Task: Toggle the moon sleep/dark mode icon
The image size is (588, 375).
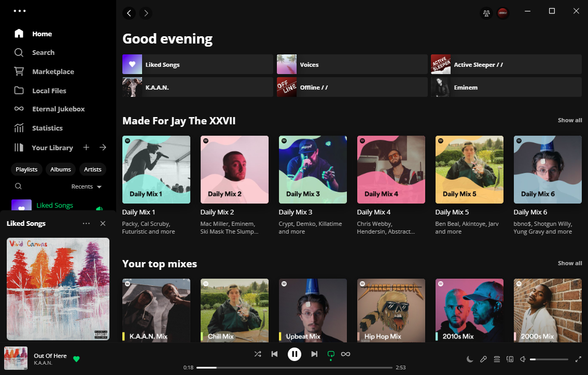Action: [x=469, y=359]
